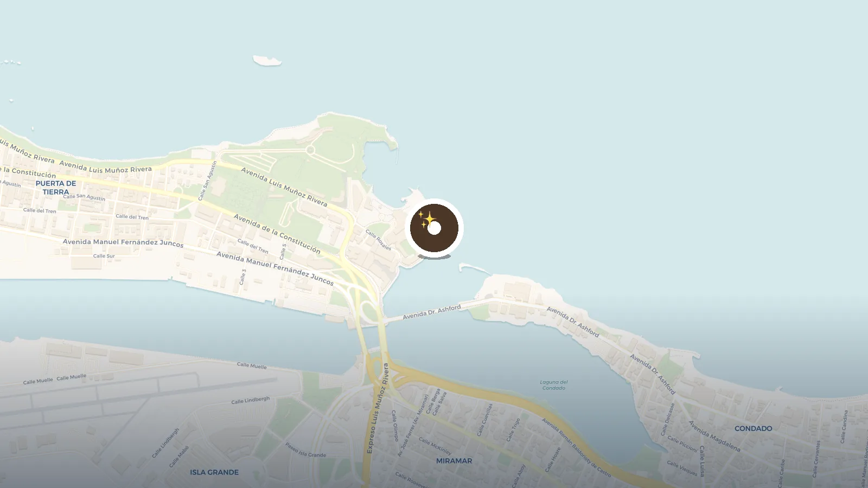Select the PUERTA DE TIERRA district label

[x=56, y=188]
